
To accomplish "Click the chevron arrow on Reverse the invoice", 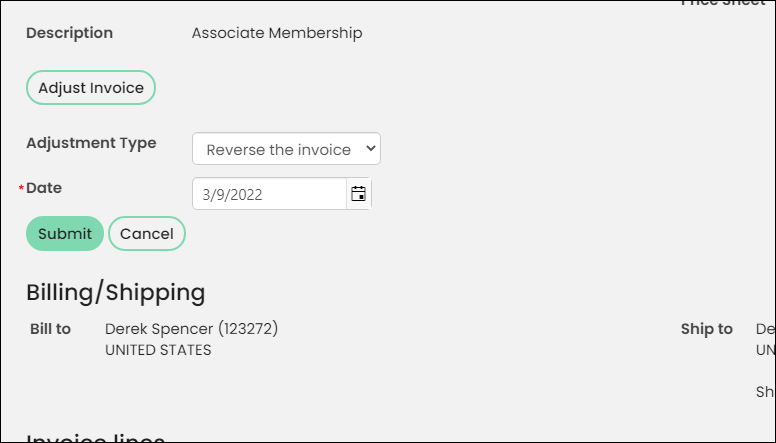I will (370, 148).
